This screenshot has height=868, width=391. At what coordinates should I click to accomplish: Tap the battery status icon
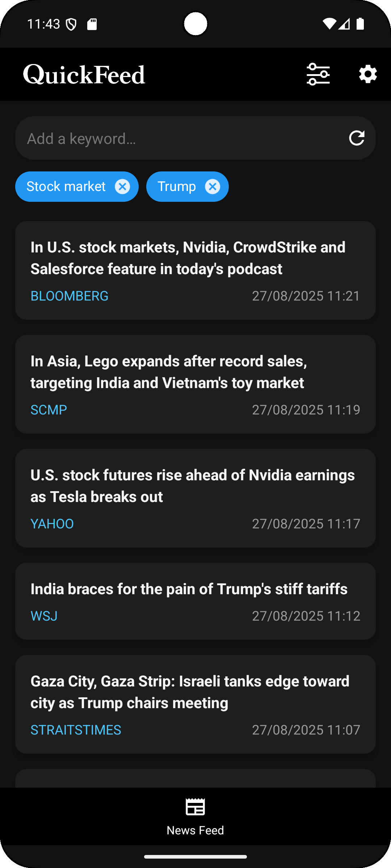click(360, 24)
